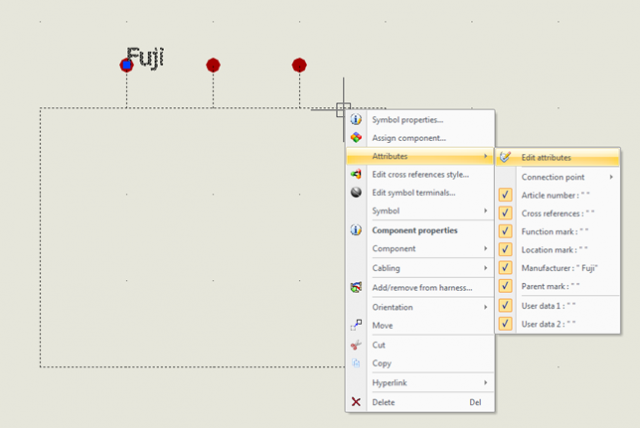The width and height of the screenshot is (640, 428).
Task: Expand the Hyperlink submenu arrow
Action: pyautogui.click(x=485, y=383)
